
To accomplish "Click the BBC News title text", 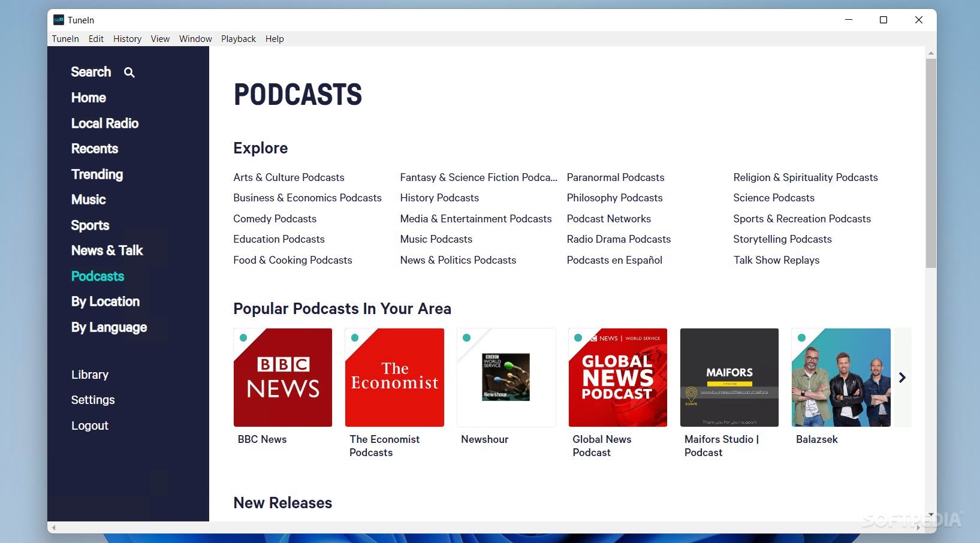I will 262,439.
